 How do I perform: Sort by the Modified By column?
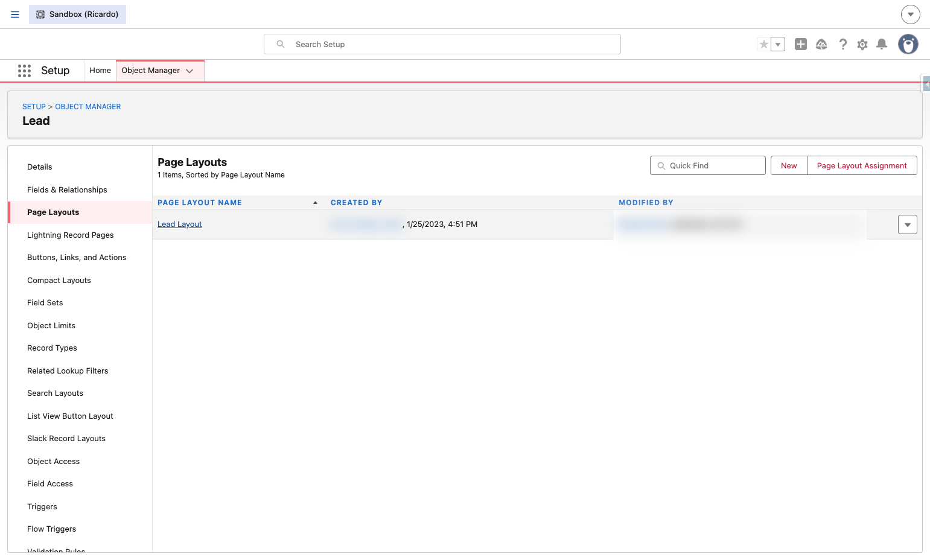[x=646, y=203]
